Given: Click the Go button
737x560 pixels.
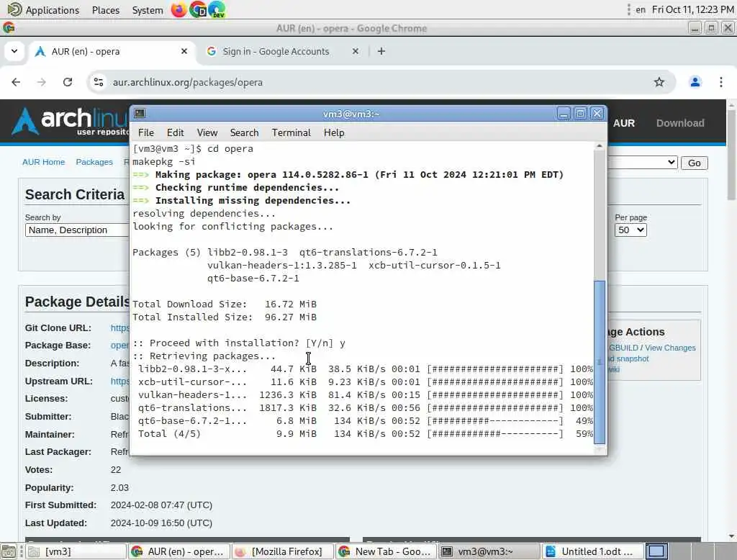Looking at the screenshot, I should 695,163.
